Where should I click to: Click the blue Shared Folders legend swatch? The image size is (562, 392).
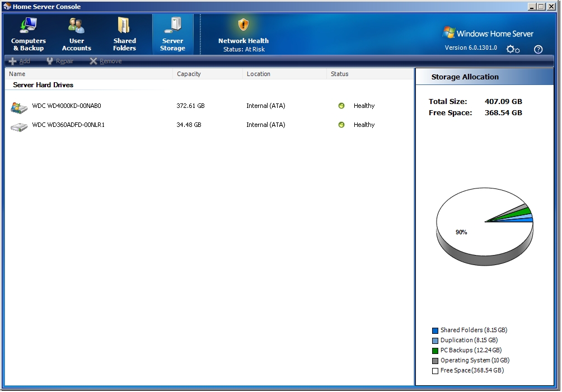[435, 330]
